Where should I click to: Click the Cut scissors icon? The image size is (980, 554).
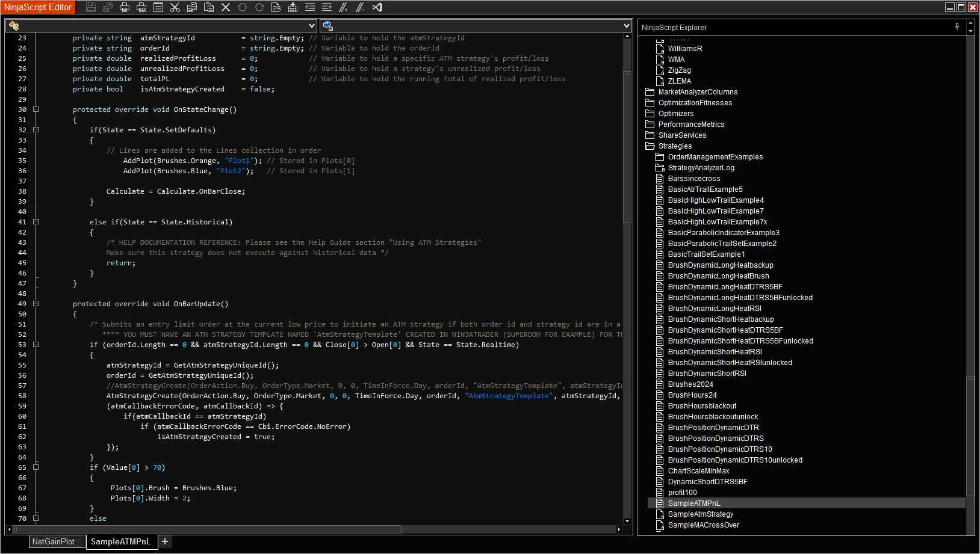click(175, 7)
